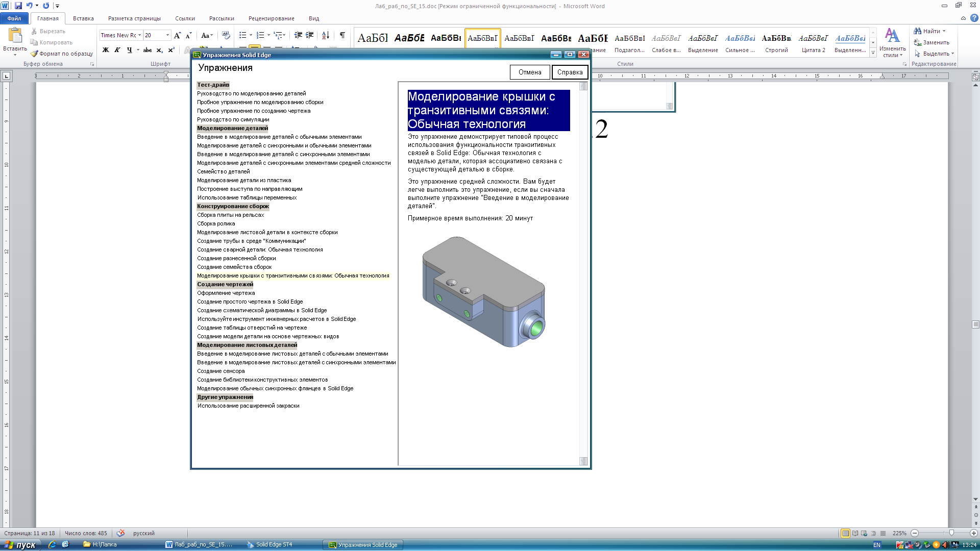This screenshot has height=551, width=980.
Task: Open the font name dropdown
Action: [139, 35]
